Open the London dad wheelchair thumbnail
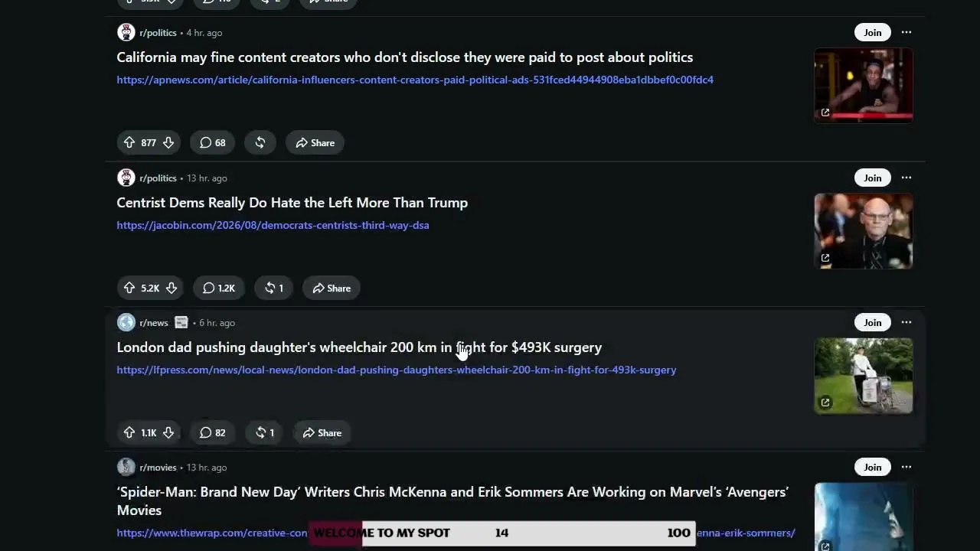The image size is (980, 551). [x=864, y=375]
